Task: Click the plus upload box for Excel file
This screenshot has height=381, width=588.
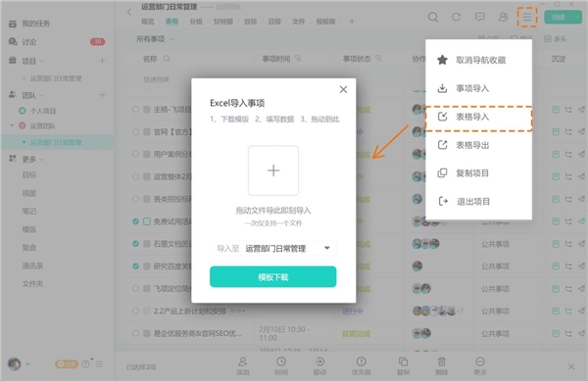Action: click(x=273, y=170)
